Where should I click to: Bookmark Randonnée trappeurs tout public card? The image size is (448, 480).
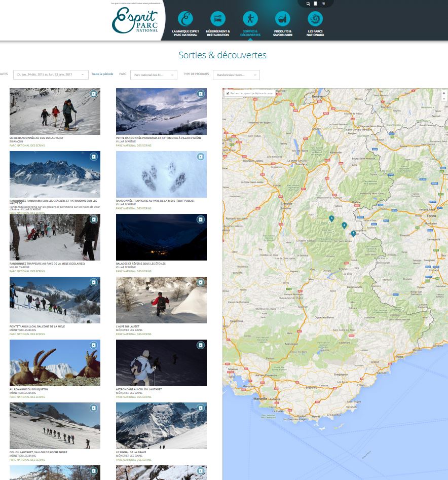(x=201, y=157)
